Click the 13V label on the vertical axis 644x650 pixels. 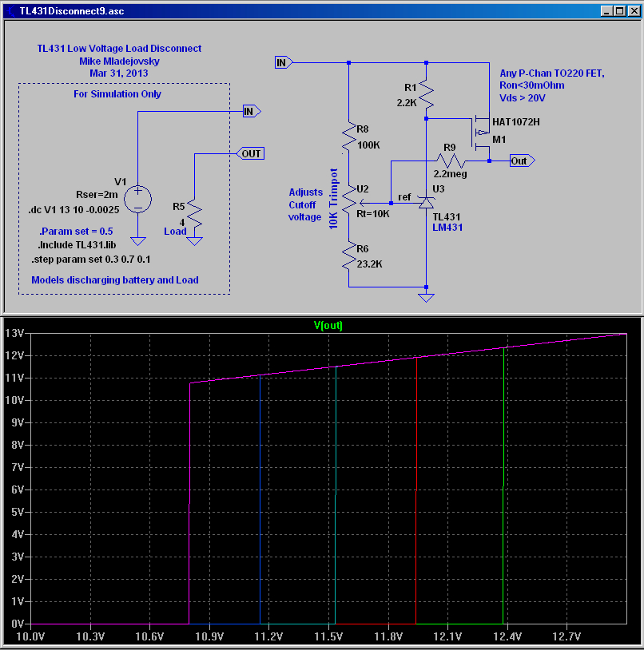pyautogui.click(x=14, y=333)
